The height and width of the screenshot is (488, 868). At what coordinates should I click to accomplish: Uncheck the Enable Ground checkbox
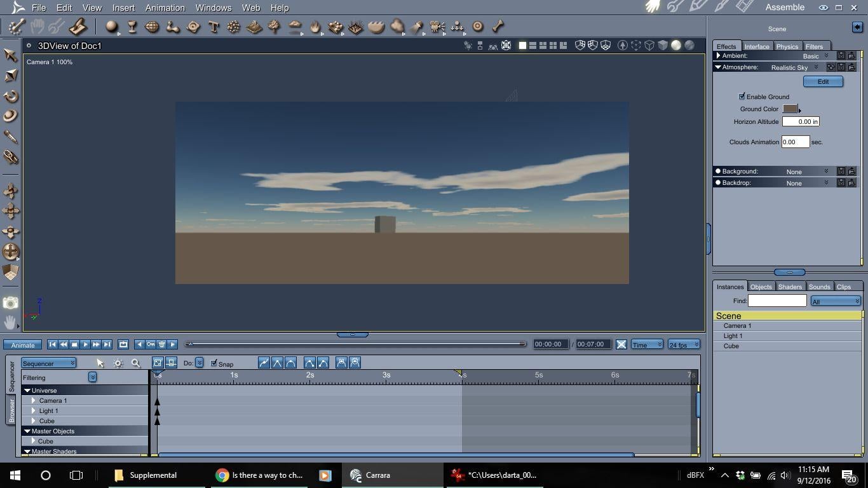tap(742, 97)
